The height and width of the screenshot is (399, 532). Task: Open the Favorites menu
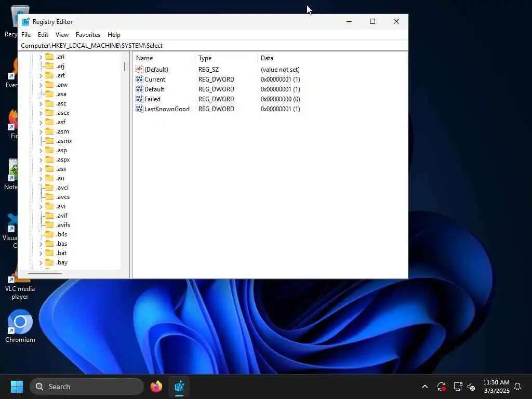[88, 35]
